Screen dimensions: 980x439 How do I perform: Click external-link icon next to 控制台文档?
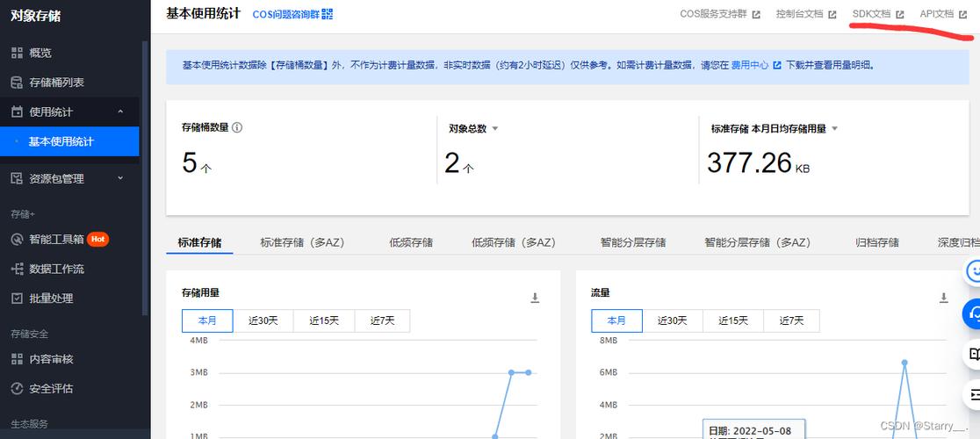point(832,14)
